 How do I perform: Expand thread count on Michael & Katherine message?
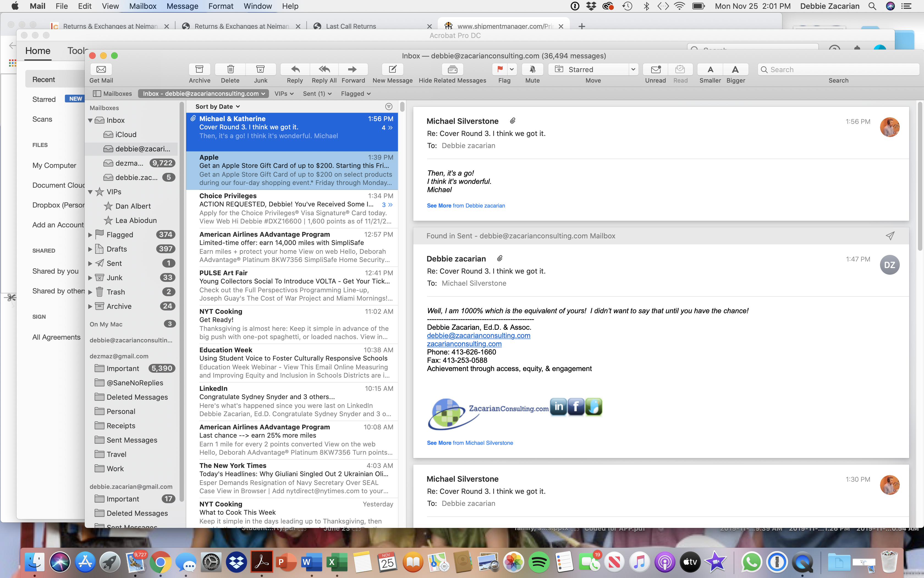click(387, 128)
